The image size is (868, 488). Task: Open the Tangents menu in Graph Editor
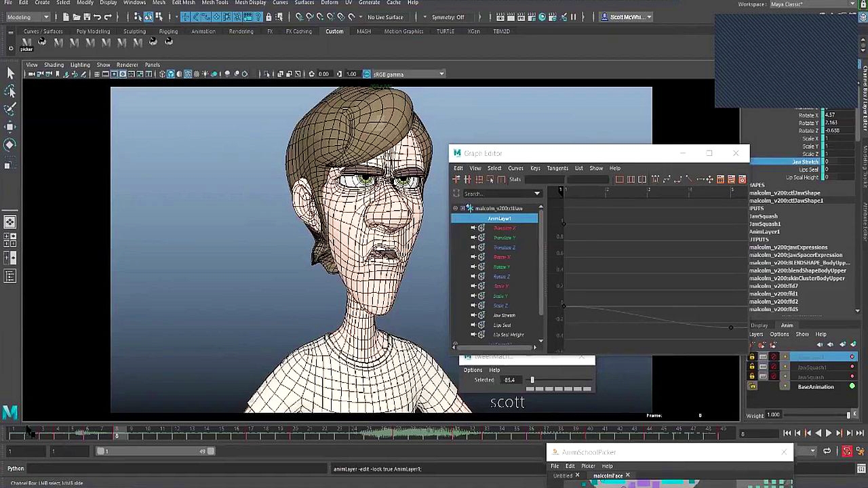pos(557,168)
